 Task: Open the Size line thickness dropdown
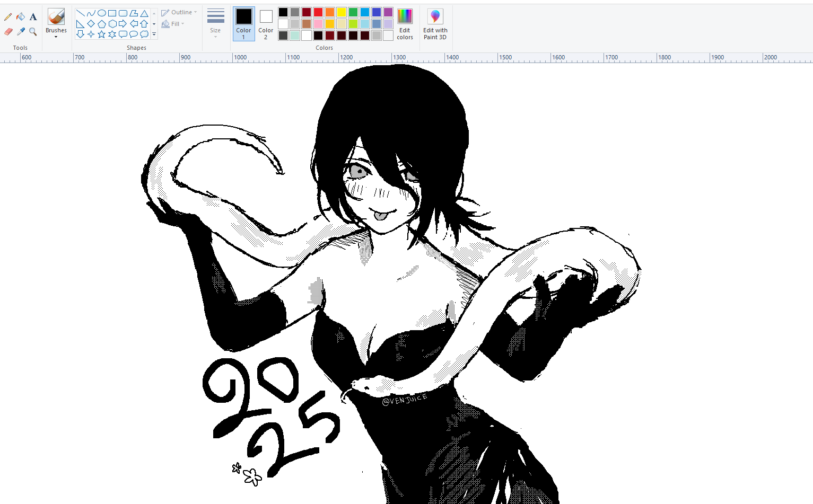tap(215, 23)
